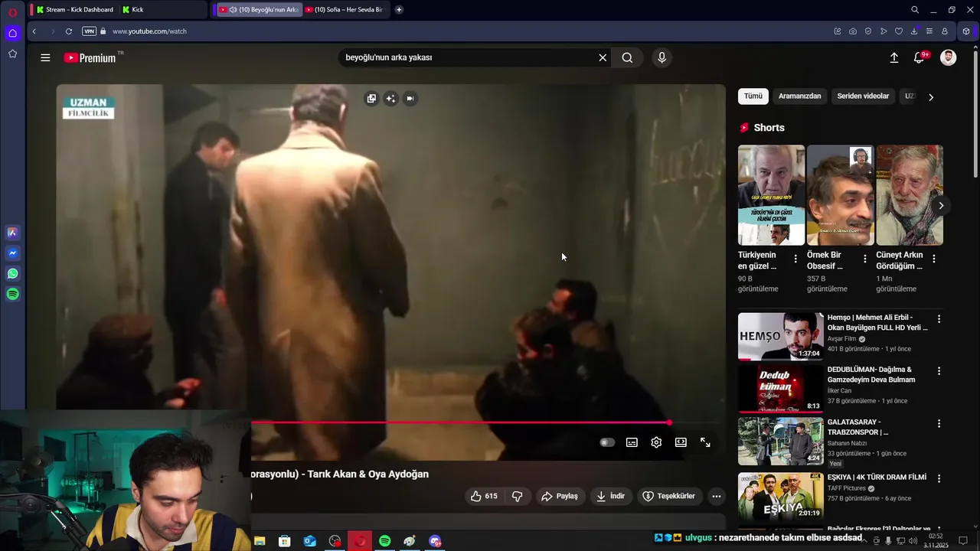Switch to the Sofia – Her Sevda Bir tab
Viewport: 980px width, 551px height.
(345, 10)
